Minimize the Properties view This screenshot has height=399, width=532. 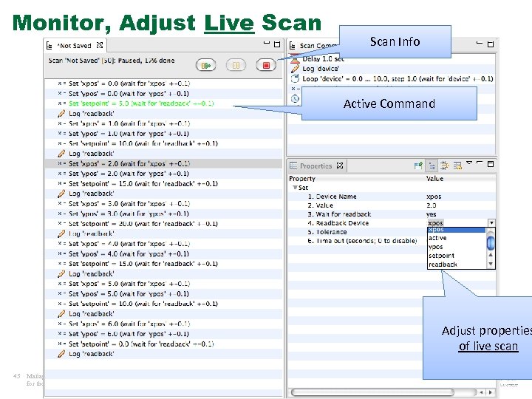pos(480,163)
